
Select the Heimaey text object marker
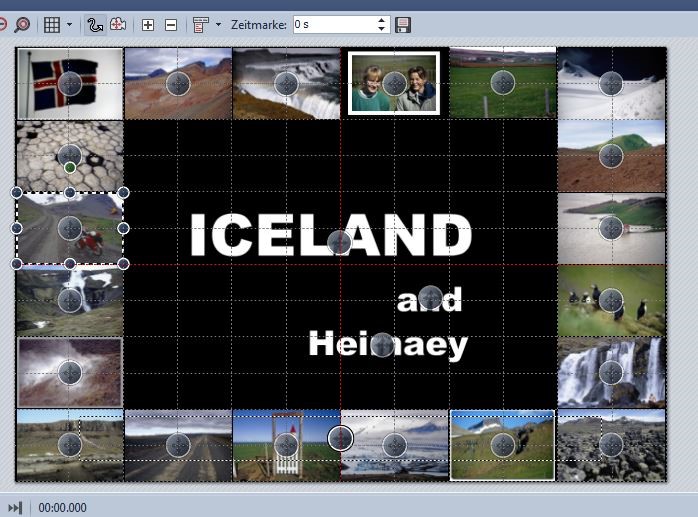coord(381,345)
